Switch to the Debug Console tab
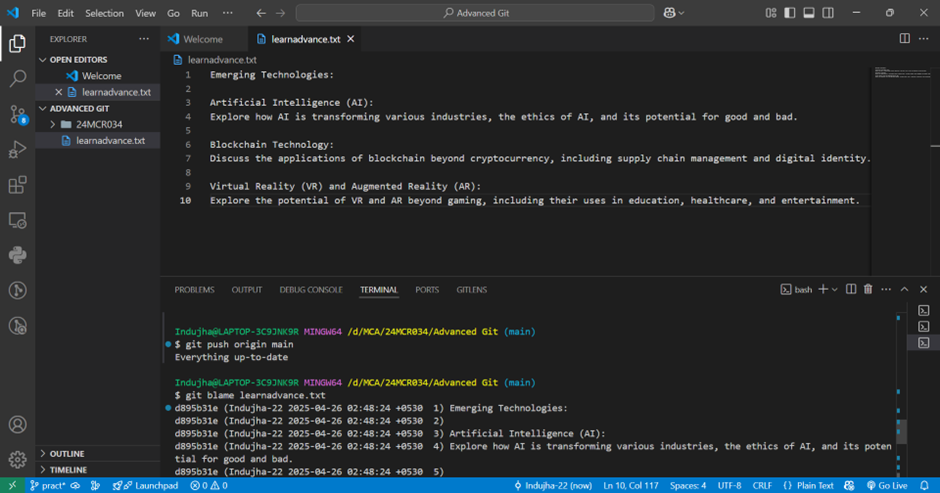This screenshot has height=493, width=940. [311, 290]
